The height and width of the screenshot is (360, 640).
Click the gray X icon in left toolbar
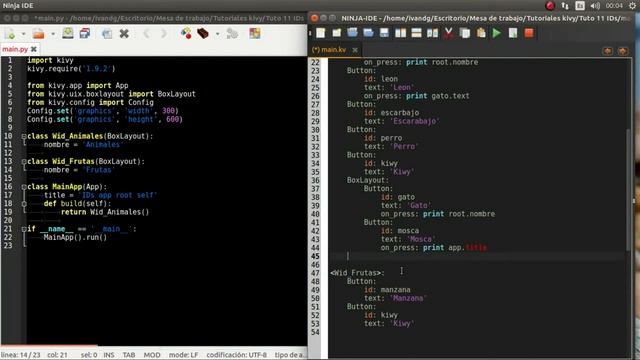coord(124,33)
